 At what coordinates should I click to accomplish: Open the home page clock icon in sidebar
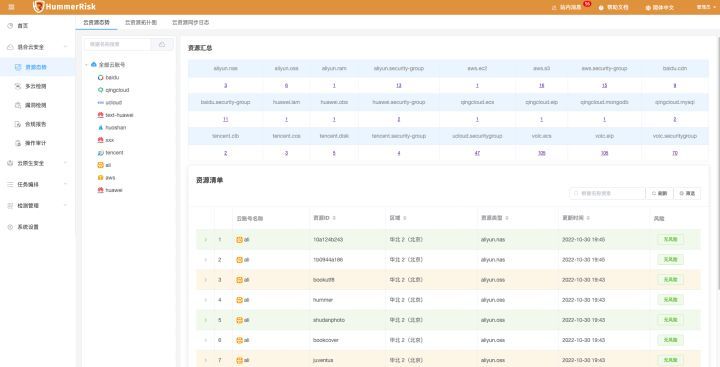[10, 26]
